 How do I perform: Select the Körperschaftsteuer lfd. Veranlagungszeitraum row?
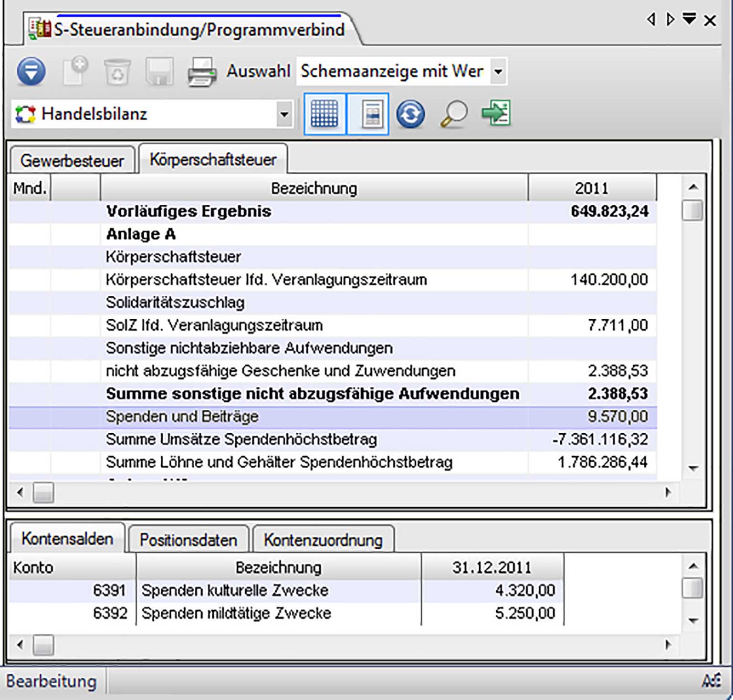coord(333,280)
